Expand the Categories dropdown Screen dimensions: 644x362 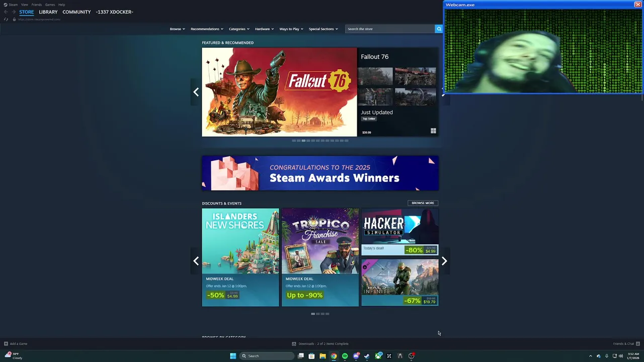239,29
